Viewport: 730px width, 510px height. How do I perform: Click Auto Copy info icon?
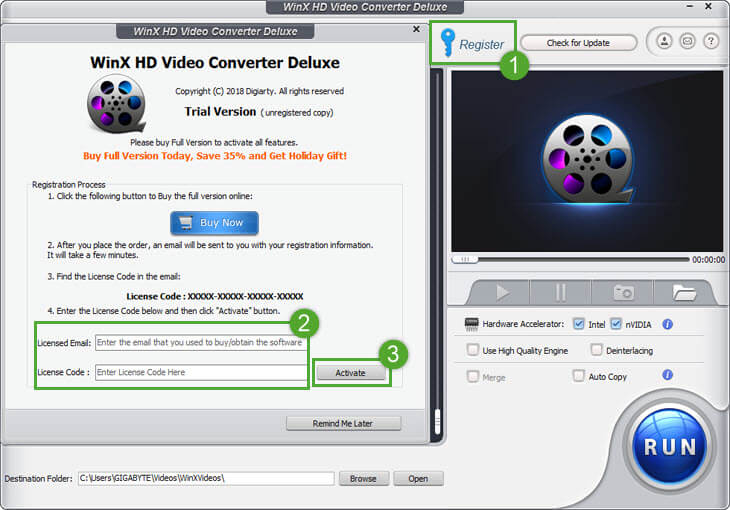point(667,374)
